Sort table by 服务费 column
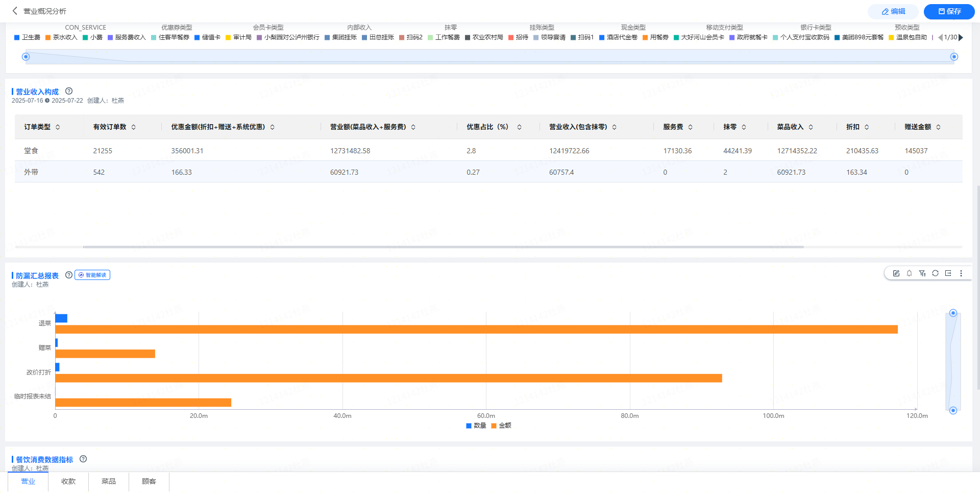Screen dimensions: 980x492 691,127
